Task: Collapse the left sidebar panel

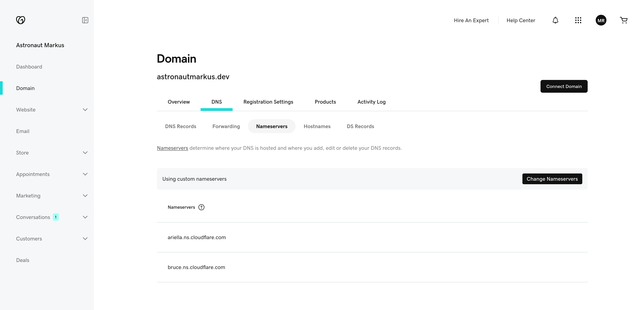Action: coord(85,20)
